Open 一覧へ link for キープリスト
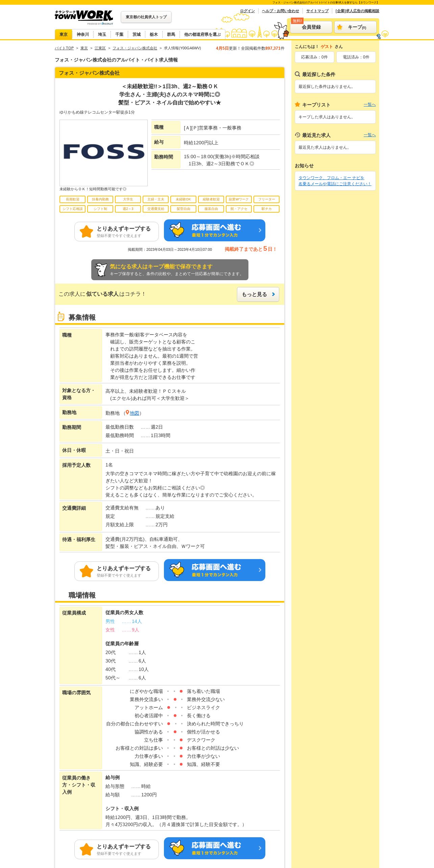The width and height of the screenshot is (434, 868). [x=370, y=105]
